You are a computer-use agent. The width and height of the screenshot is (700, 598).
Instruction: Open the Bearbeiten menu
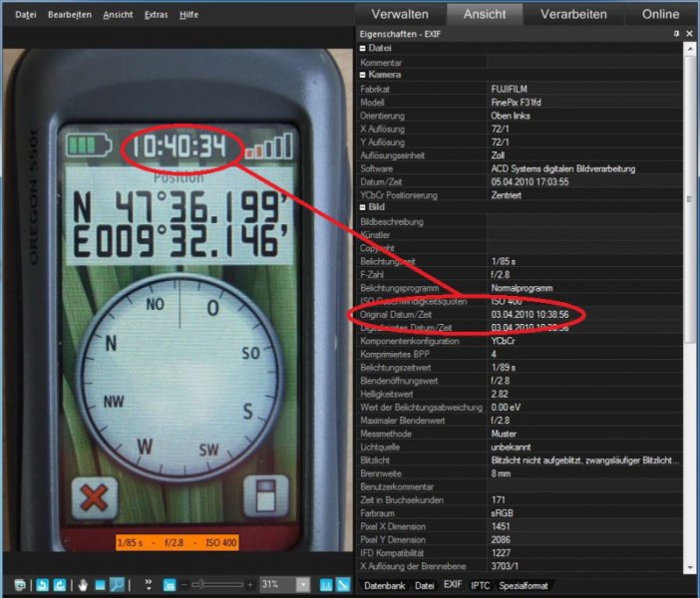click(x=70, y=15)
